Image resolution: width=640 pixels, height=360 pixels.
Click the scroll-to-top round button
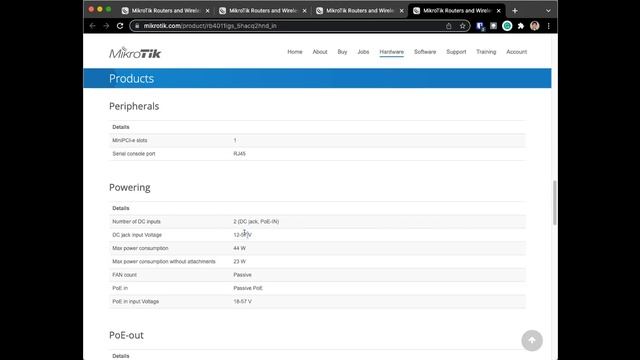tap(532, 340)
